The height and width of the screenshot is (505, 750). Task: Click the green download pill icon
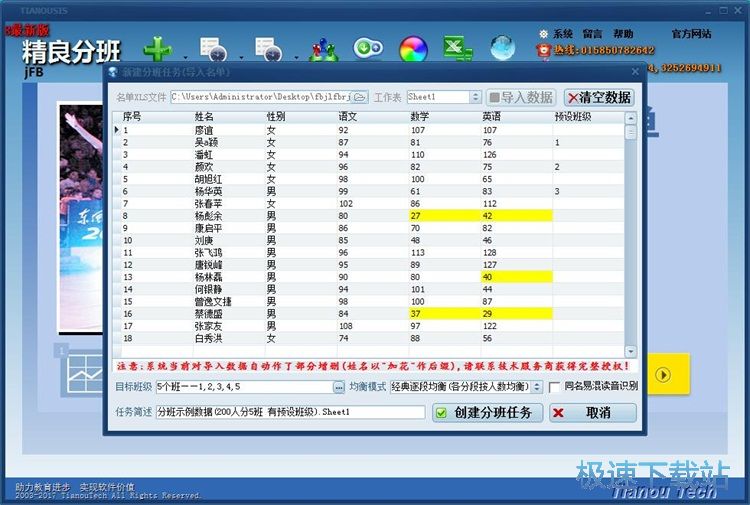[x=368, y=48]
